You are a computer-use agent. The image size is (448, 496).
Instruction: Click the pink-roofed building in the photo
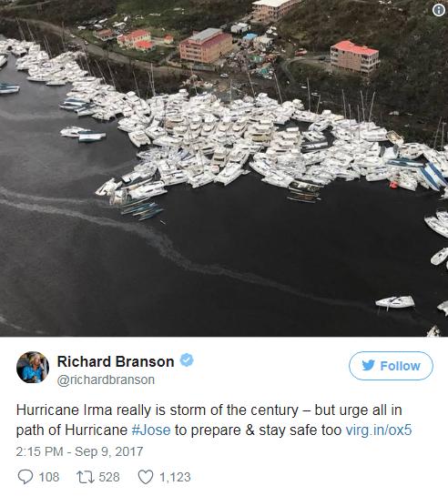click(x=355, y=56)
